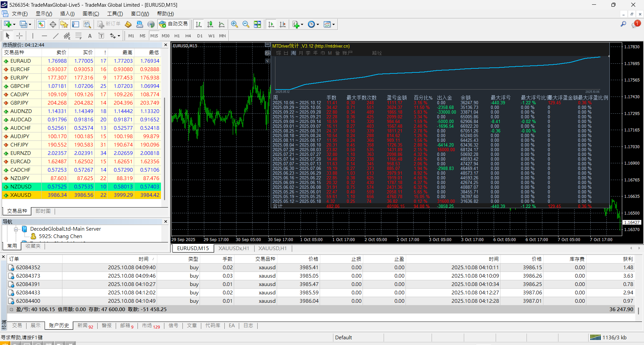Toggle the 自动交易 auto-trading button
644x345 pixels.
pos(174,24)
